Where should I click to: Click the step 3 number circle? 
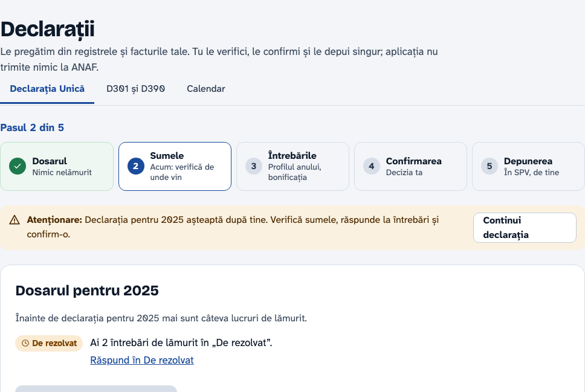[x=254, y=166]
